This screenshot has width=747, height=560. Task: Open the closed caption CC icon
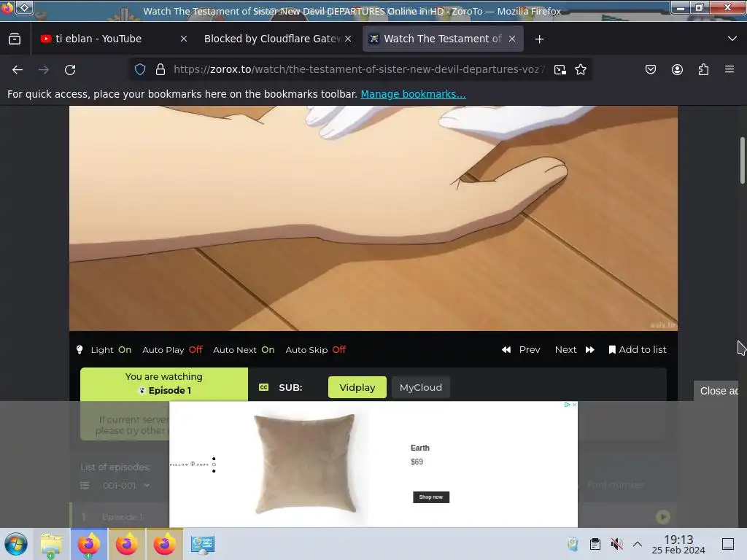pyautogui.click(x=263, y=388)
